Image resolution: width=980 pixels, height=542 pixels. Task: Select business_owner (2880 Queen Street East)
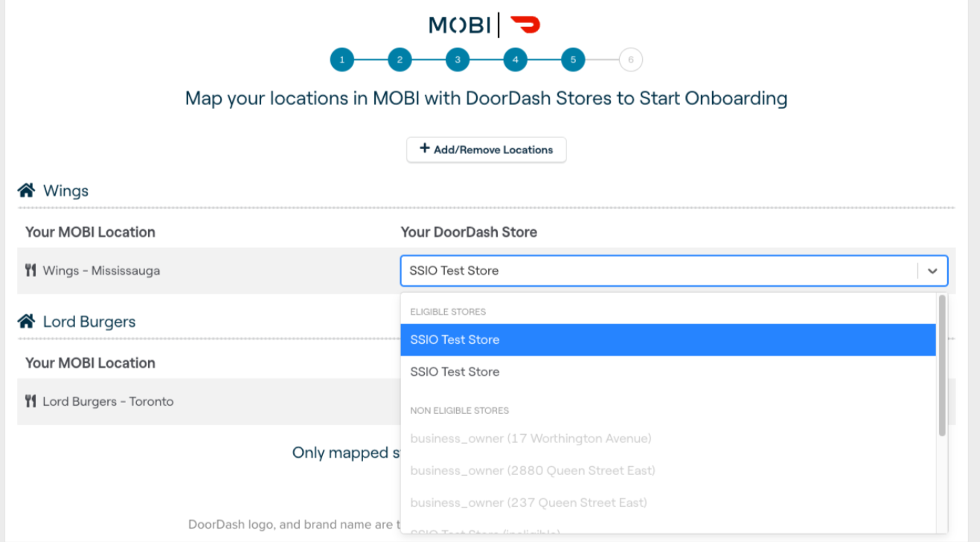(532, 471)
